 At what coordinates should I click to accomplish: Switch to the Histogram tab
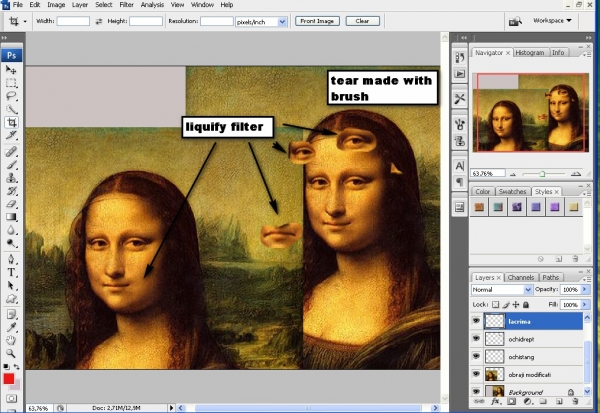pyautogui.click(x=530, y=53)
